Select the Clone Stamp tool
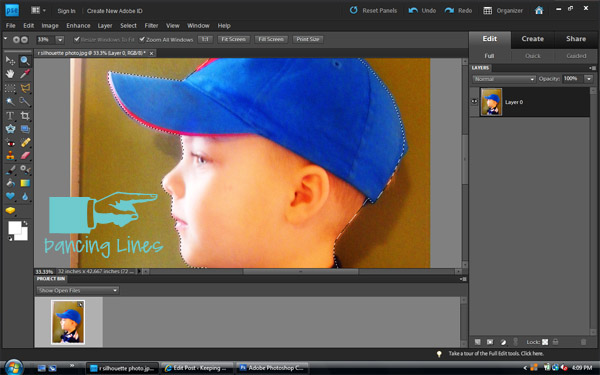The image size is (600, 375). pos(10,156)
